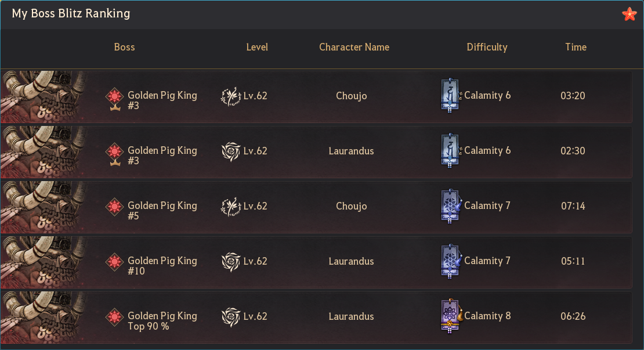Image resolution: width=644 pixels, height=350 pixels.
Task: Select Laurandus name in Calamity 8 row
Action: click(x=351, y=316)
